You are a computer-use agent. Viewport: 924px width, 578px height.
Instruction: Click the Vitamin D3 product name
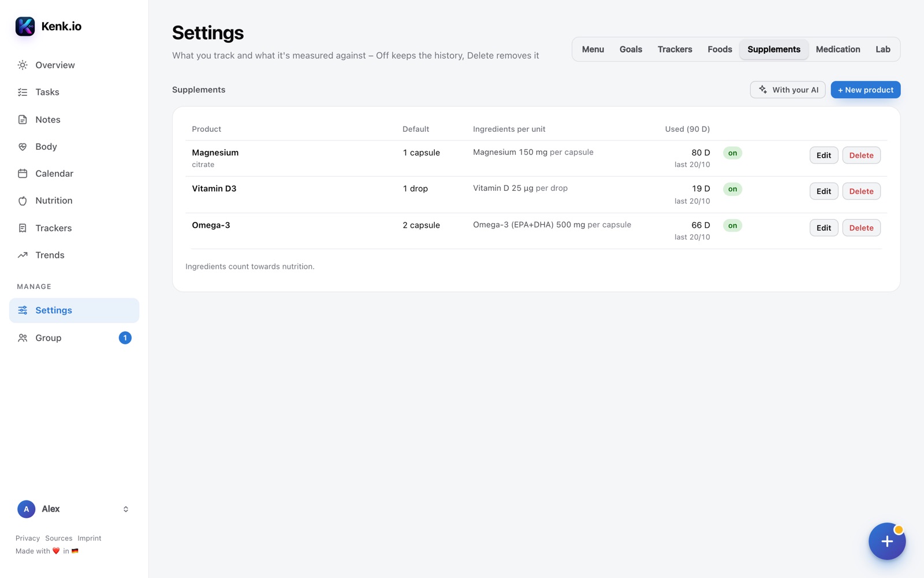214,188
